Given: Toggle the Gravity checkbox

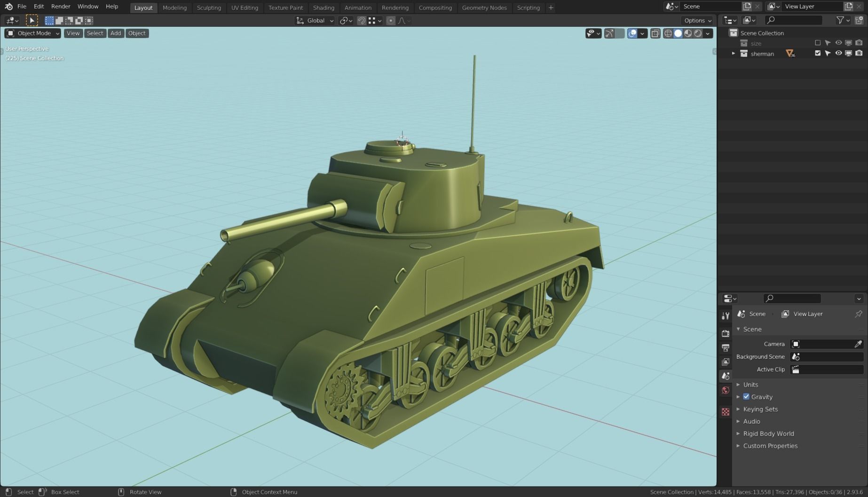Looking at the screenshot, I should [746, 397].
